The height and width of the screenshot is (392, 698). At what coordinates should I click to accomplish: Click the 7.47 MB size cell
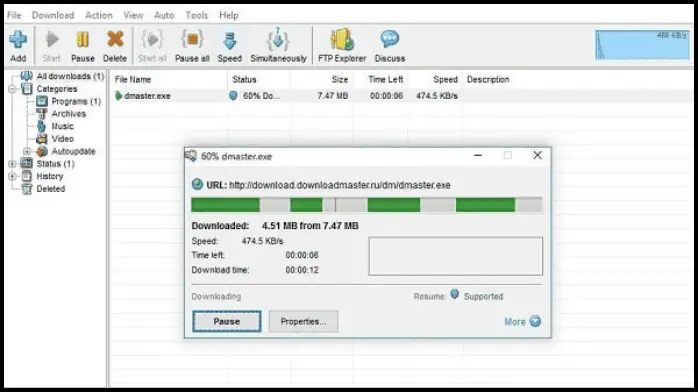coord(333,96)
